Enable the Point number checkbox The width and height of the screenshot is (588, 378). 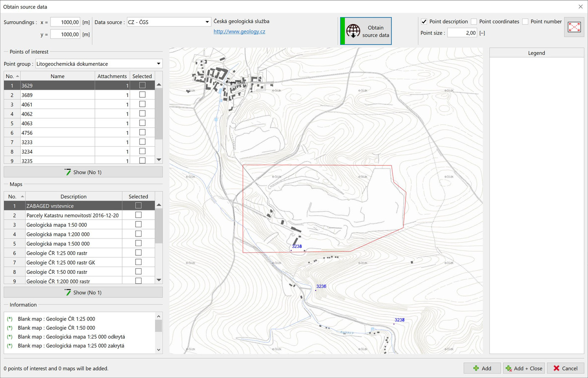(x=525, y=22)
